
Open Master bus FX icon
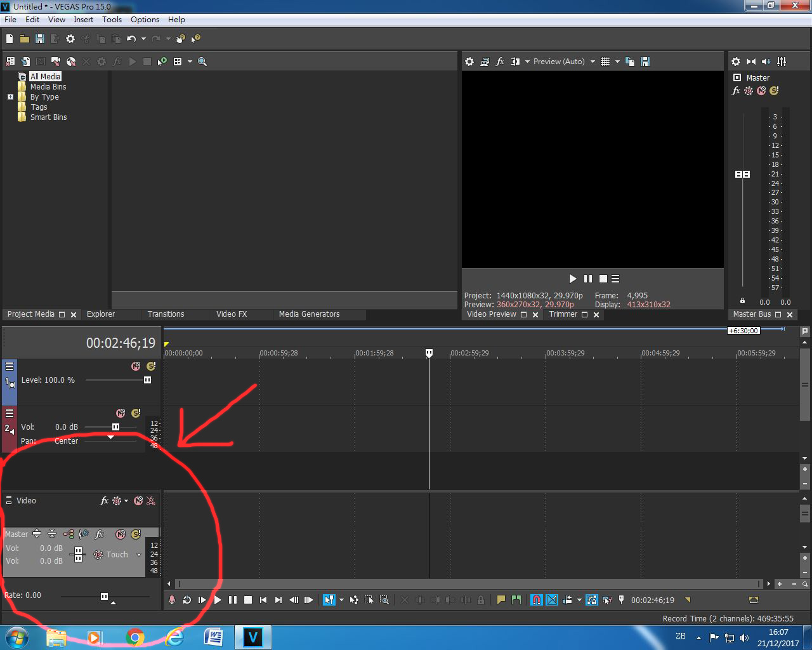coord(736,91)
